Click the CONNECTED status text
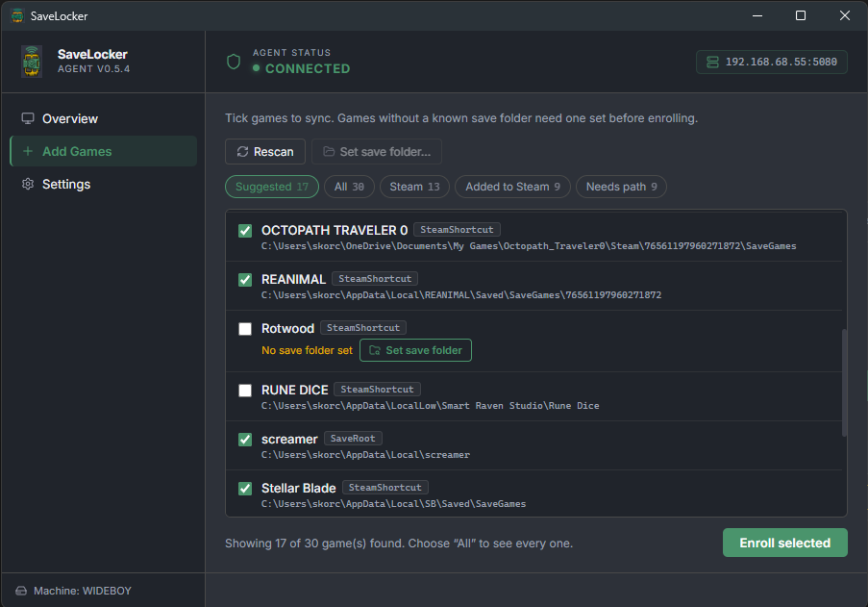 coord(308,68)
